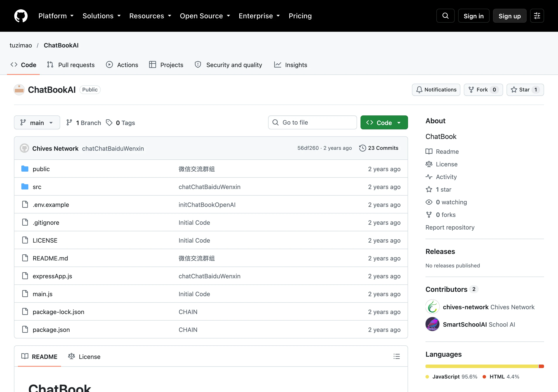Click the pulse icon next to Activity

click(429, 177)
